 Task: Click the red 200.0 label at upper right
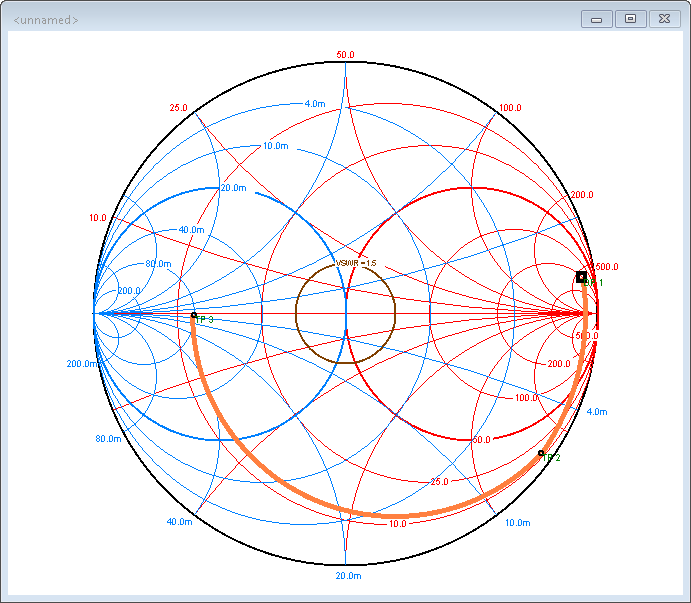[x=582, y=195]
